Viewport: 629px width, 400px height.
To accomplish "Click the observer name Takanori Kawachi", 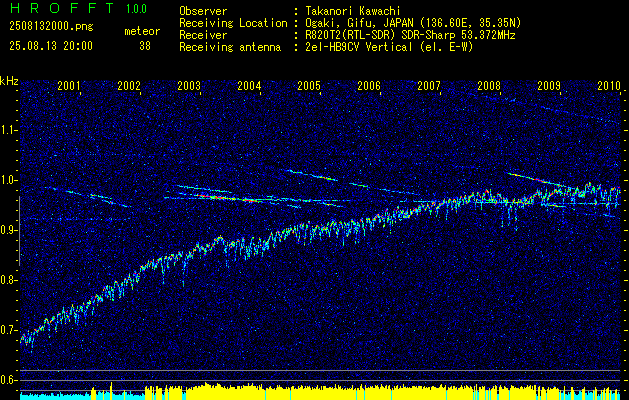I will tap(351, 11).
